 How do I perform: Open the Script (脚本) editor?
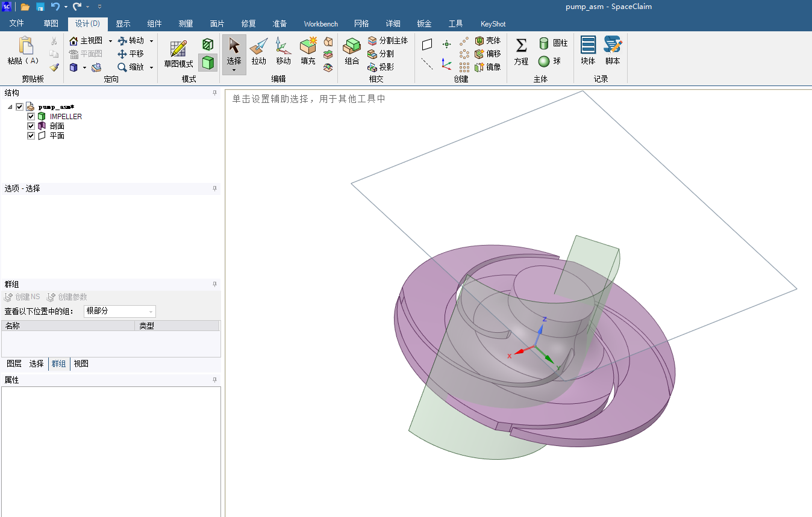pos(613,51)
